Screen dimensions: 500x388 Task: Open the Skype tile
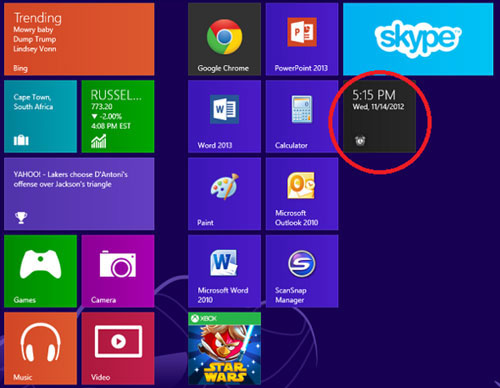click(418, 39)
